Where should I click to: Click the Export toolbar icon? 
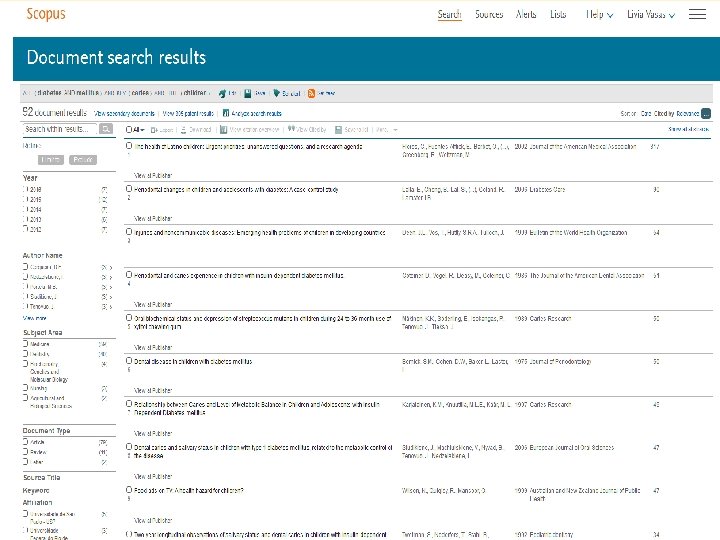[154, 130]
